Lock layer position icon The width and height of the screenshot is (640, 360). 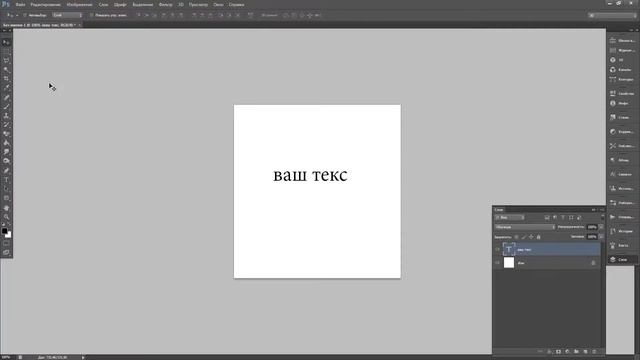tap(531, 237)
